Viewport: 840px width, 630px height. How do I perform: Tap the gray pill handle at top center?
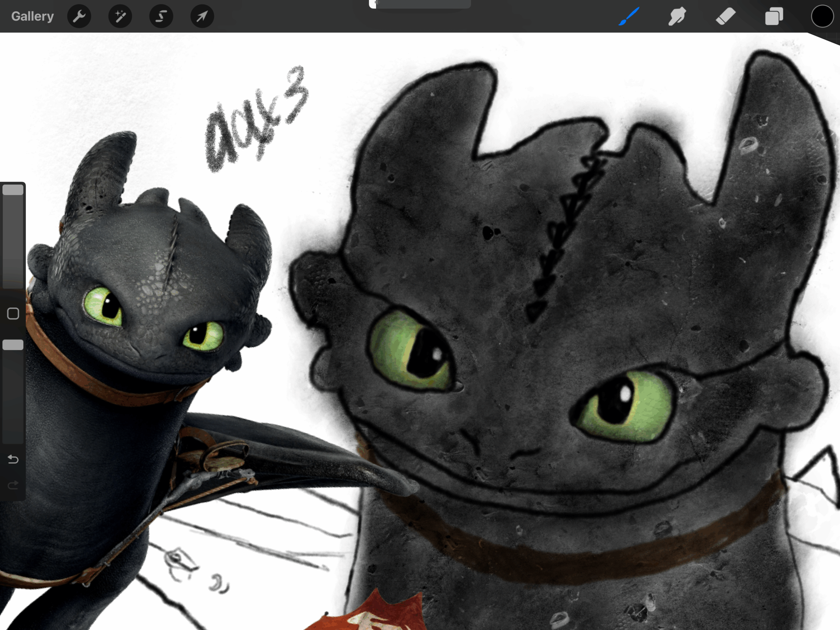click(420, 4)
